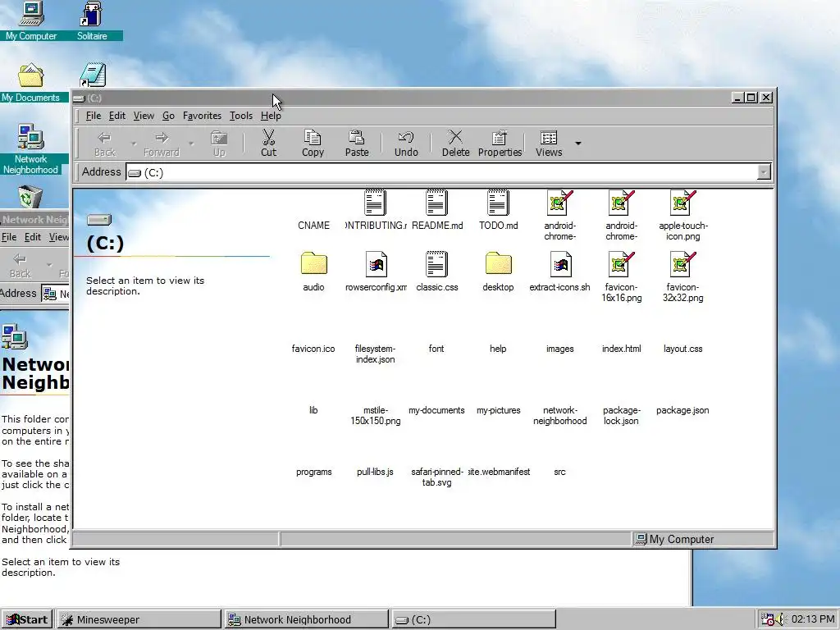This screenshot has height=630, width=840.
Task: Select the favicon.ico label
Action: click(x=313, y=349)
